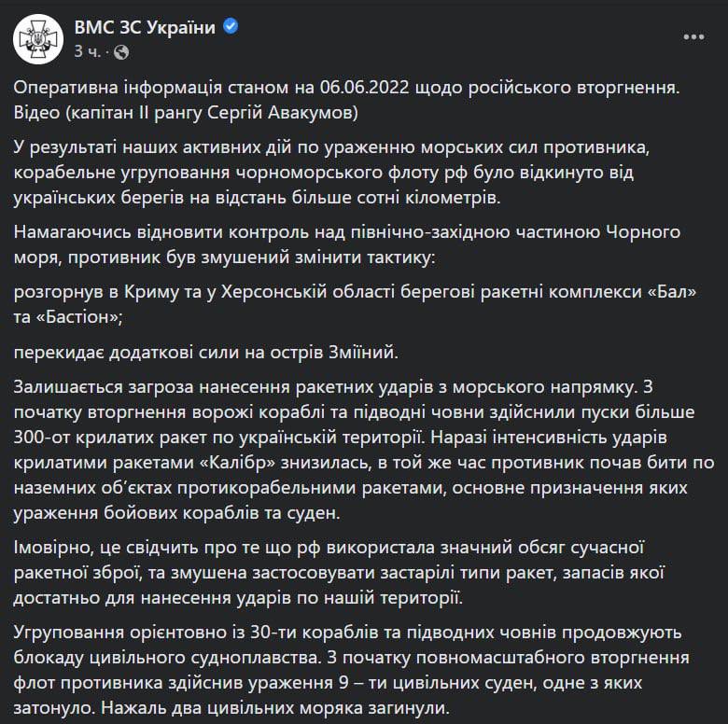Click the ВМС ЗС України profile avatar
728x724 pixels.
(x=39, y=38)
